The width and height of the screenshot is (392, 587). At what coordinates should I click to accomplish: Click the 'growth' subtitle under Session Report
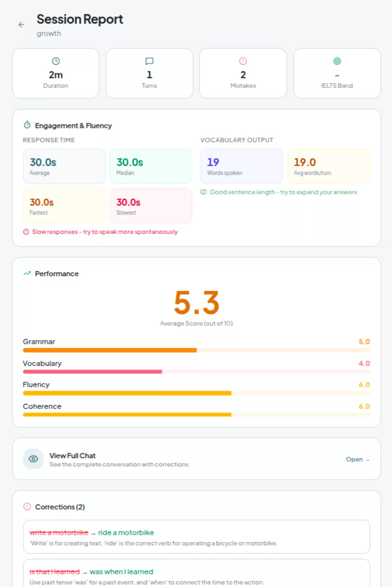49,33
